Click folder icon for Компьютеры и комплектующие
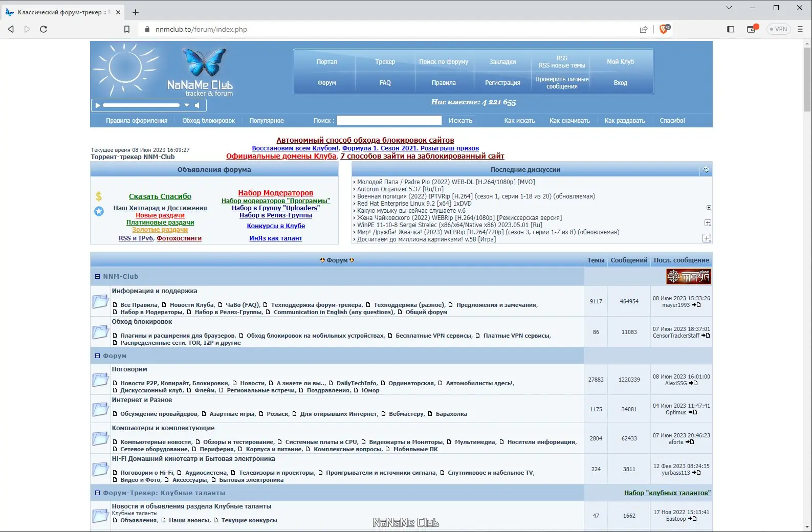The image size is (812, 532). [100, 438]
